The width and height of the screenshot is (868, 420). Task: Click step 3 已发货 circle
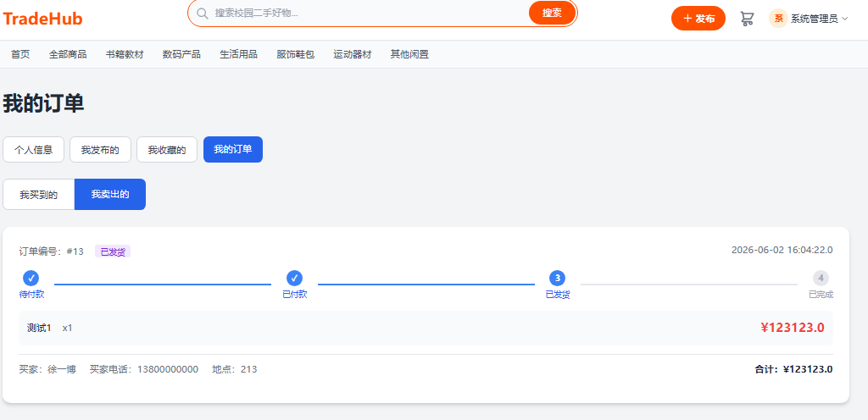coord(558,278)
